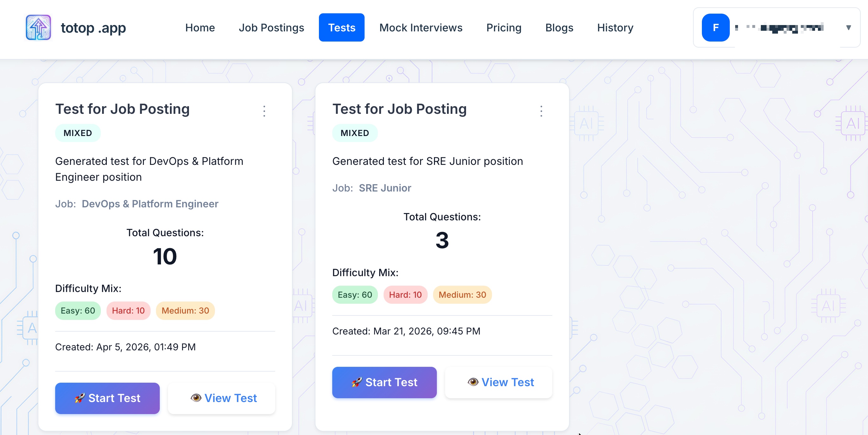Click 'Generated test for DevOps & Platform' description
Image resolution: width=868 pixels, height=435 pixels.
click(149, 169)
